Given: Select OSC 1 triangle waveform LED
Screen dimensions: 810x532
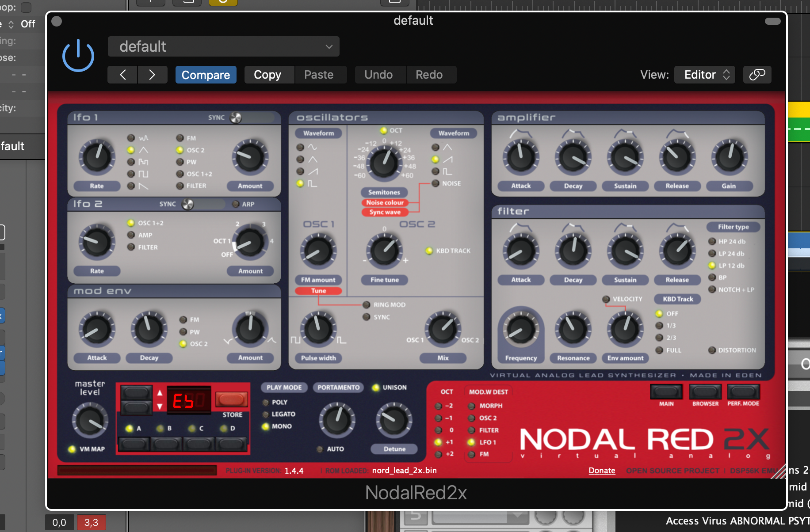Looking at the screenshot, I should click(300, 159).
